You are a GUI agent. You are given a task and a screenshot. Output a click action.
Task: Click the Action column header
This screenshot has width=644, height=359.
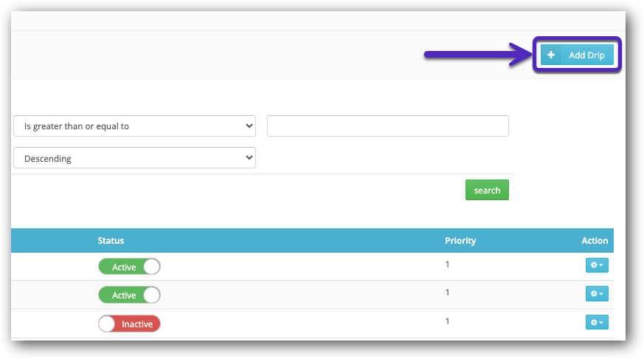[595, 241]
